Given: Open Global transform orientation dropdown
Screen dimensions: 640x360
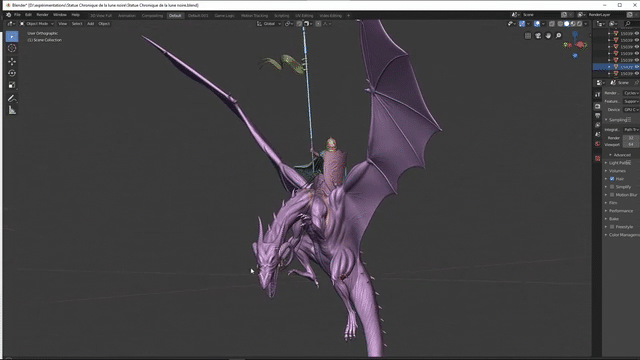Looking at the screenshot, I should (x=269, y=24).
